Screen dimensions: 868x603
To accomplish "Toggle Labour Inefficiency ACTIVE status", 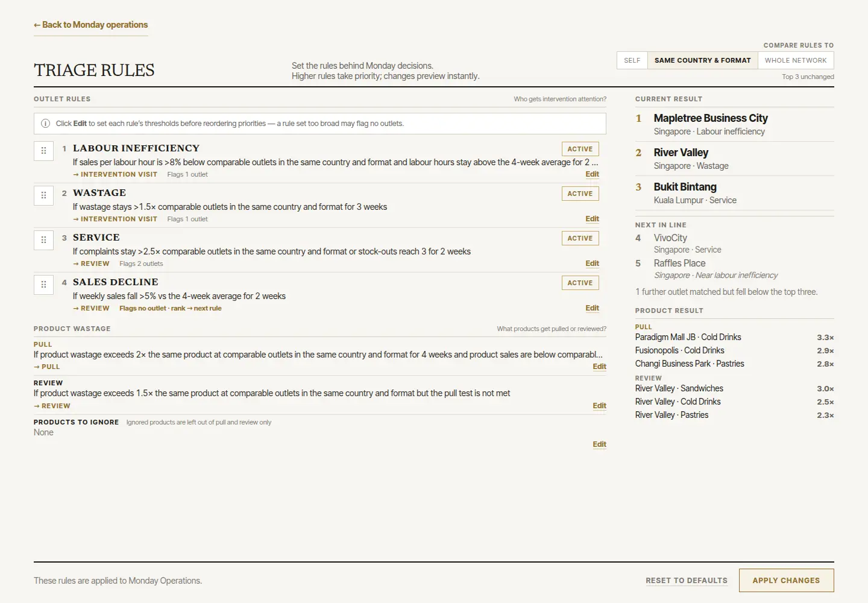I will click(580, 149).
